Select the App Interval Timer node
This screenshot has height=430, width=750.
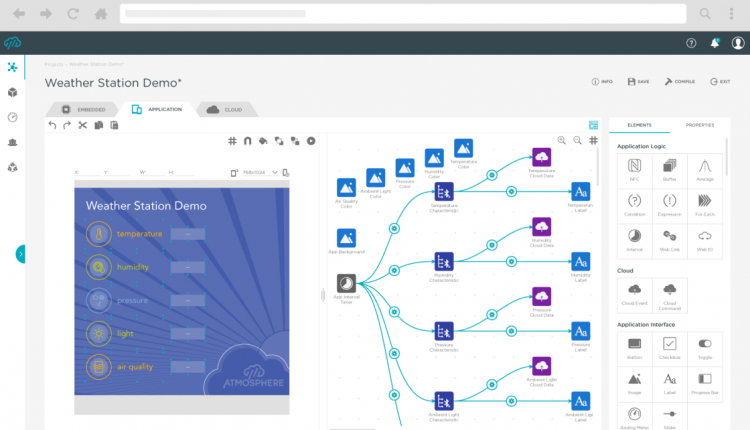346,284
